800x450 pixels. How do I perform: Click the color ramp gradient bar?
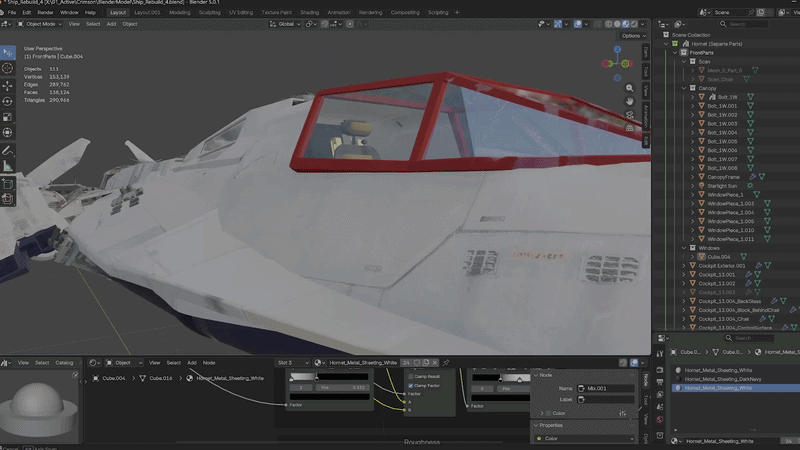coord(329,377)
